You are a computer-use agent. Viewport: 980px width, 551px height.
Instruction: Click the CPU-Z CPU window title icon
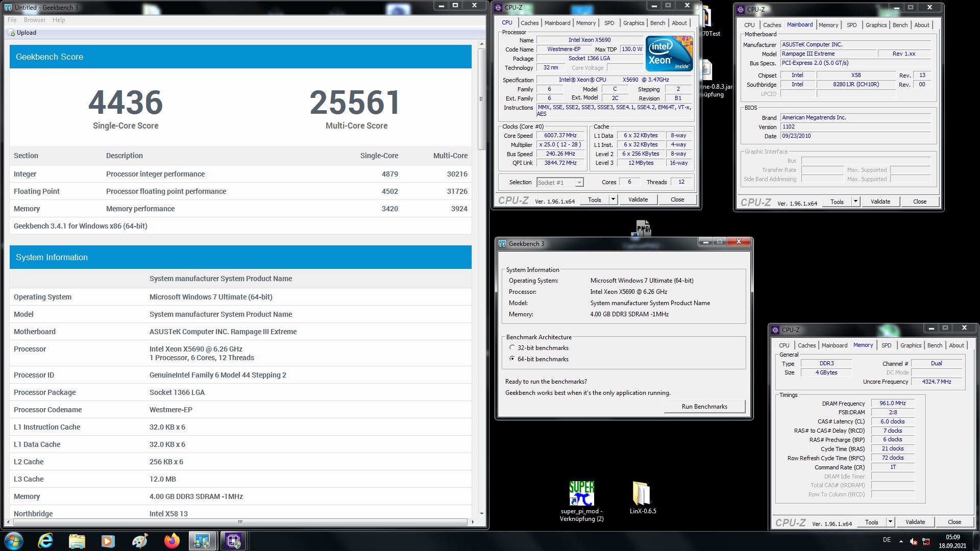pos(499,8)
